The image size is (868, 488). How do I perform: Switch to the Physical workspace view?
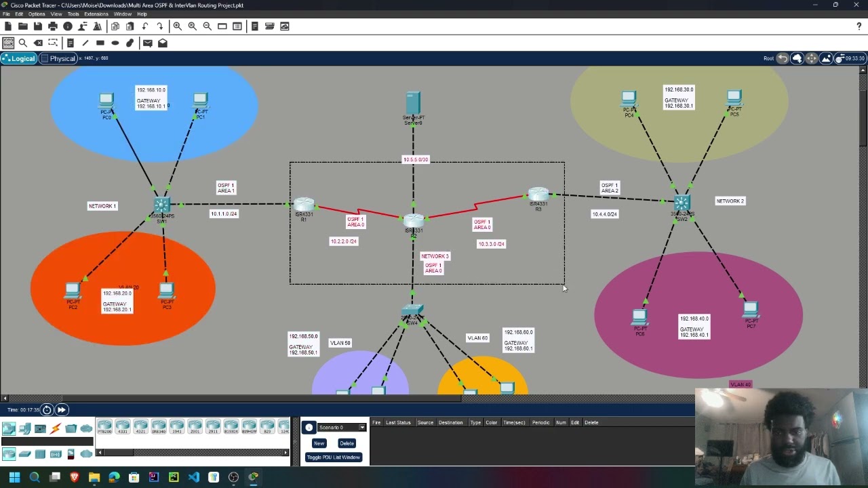point(58,59)
